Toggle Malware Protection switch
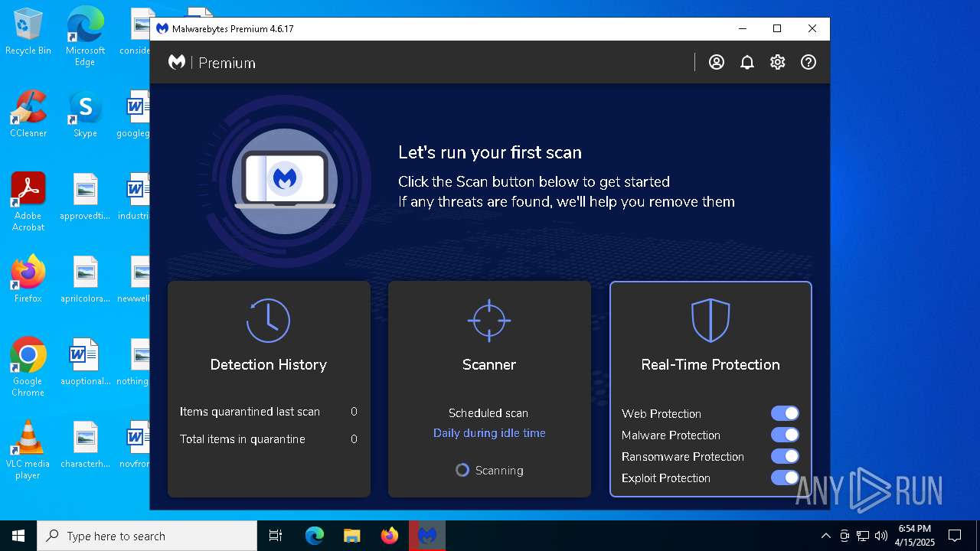 coord(785,435)
